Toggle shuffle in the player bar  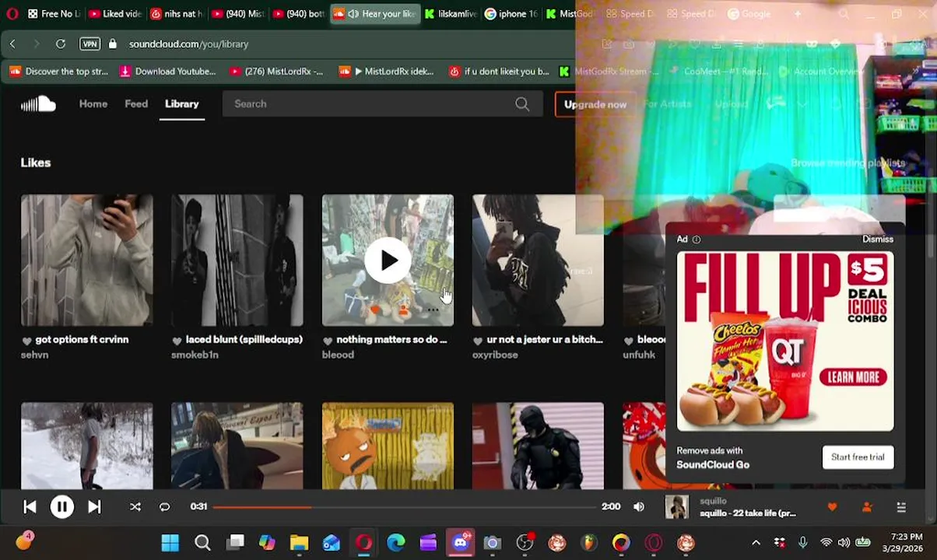(x=135, y=507)
